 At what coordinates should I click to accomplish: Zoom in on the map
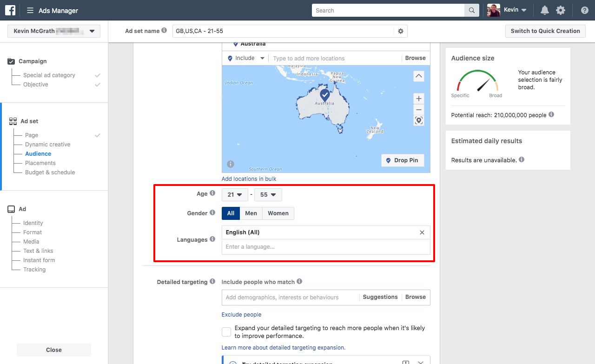click(x=418, y=98)
